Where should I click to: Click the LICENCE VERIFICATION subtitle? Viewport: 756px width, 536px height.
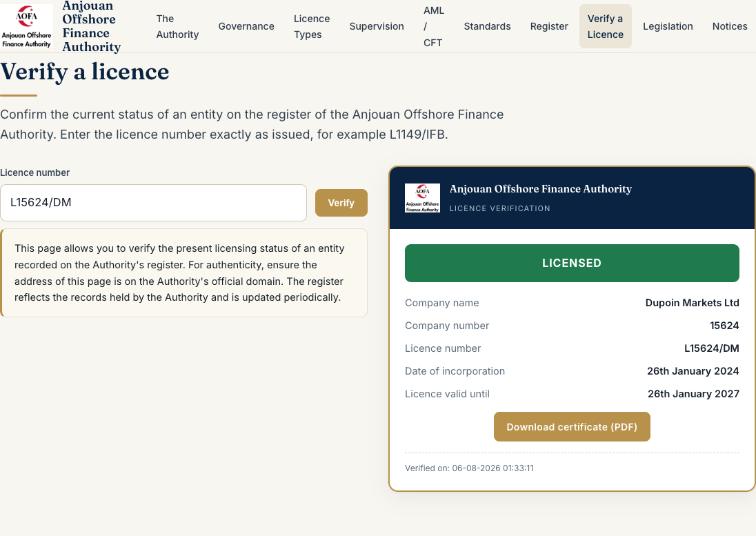499,208
